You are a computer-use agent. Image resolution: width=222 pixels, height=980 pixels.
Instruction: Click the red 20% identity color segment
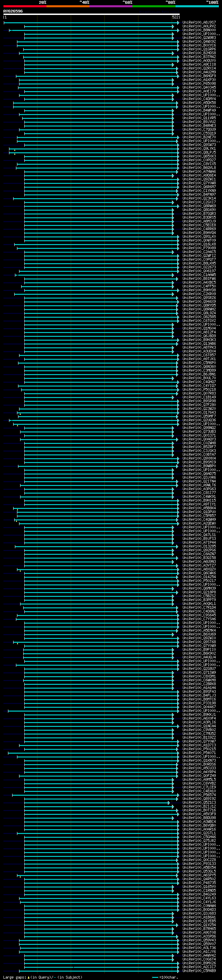pyautogui.click(x=25, y=6)
